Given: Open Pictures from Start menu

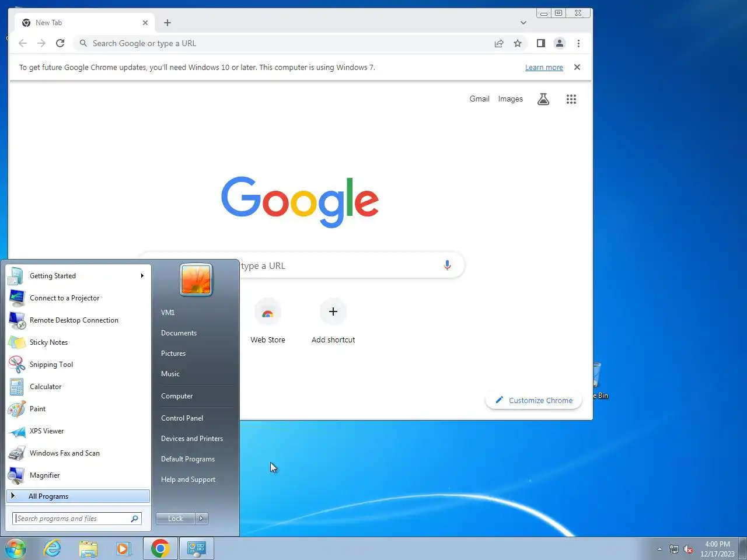Looking at the screenshot, I should (173, 353).
